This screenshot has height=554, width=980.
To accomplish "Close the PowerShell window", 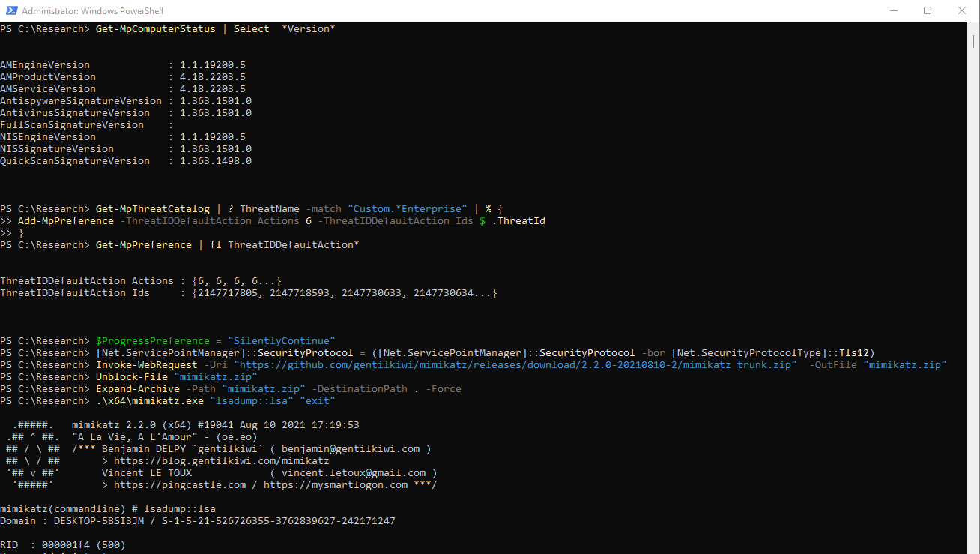I will pos(962,11).
